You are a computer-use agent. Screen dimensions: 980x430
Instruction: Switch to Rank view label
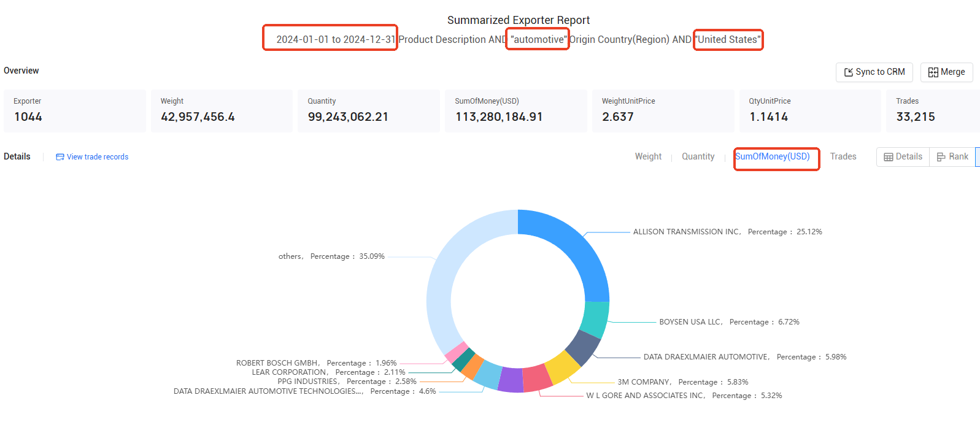point(959,156)
